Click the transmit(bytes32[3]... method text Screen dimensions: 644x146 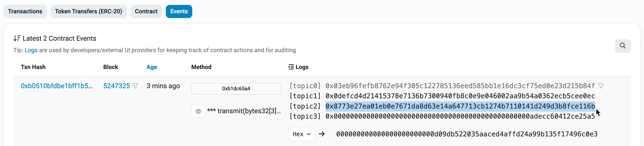tap(244, 111)
